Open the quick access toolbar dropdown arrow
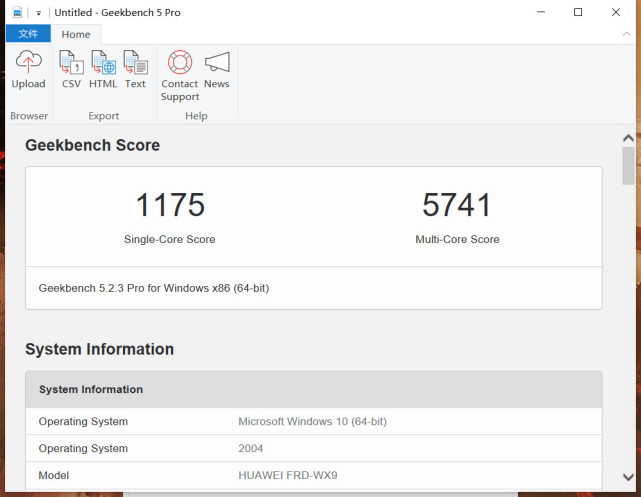This screenshot has height=497, width=641. point(38,13)
